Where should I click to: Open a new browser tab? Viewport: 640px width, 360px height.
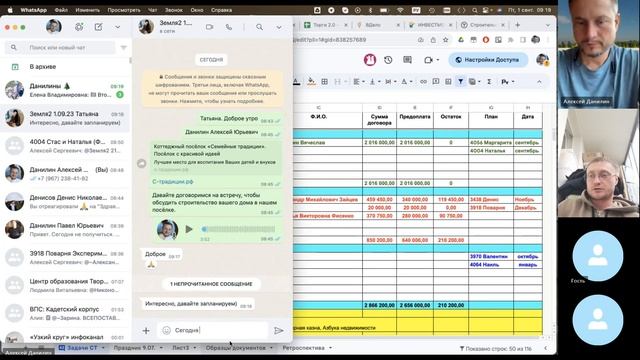click(518, 25)
